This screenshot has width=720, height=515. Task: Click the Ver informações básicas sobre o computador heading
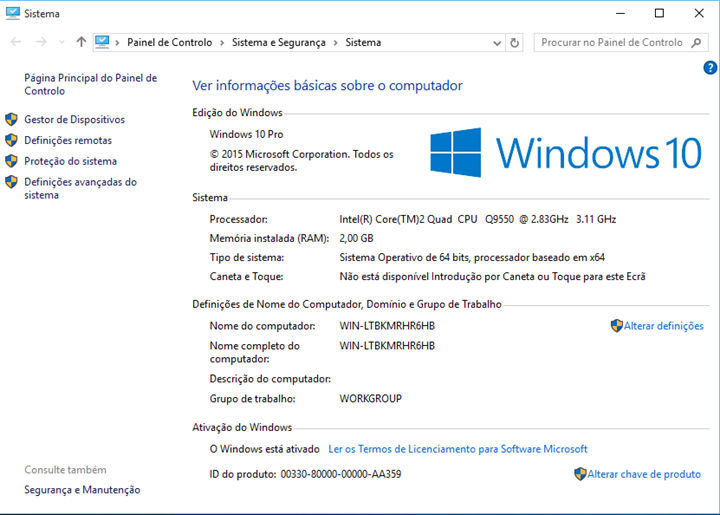[327, 86]
